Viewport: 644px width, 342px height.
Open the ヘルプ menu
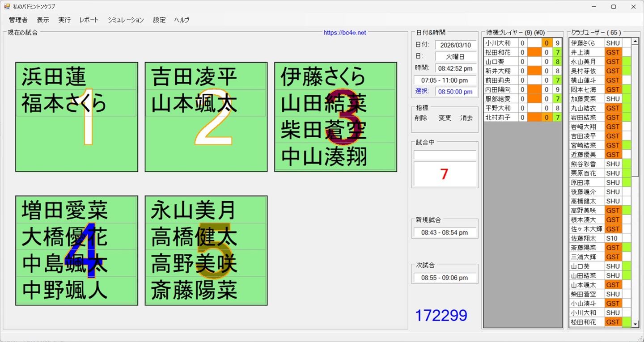(181, 20)
